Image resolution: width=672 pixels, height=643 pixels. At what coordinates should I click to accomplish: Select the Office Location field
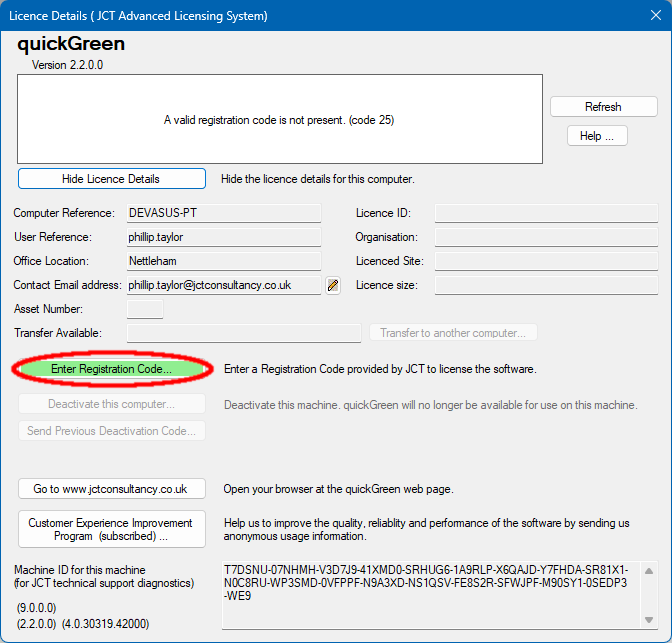click(x=224, y=261)
